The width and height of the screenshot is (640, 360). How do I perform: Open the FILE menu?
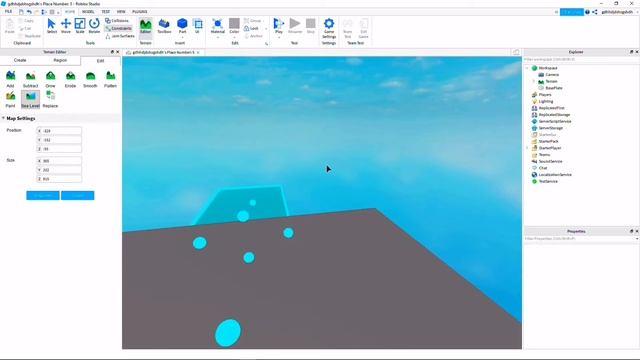[8, 12]
